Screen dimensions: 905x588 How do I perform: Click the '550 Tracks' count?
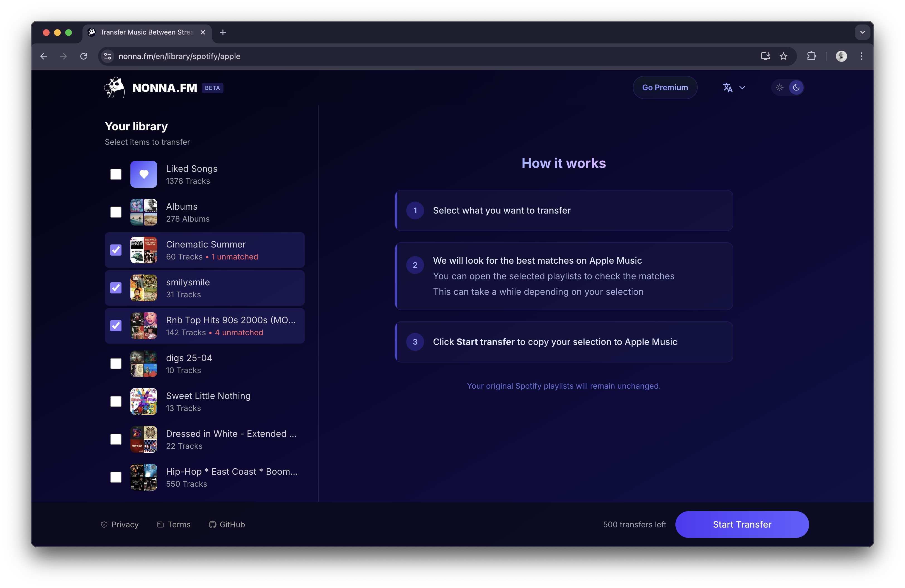[187, 484]
